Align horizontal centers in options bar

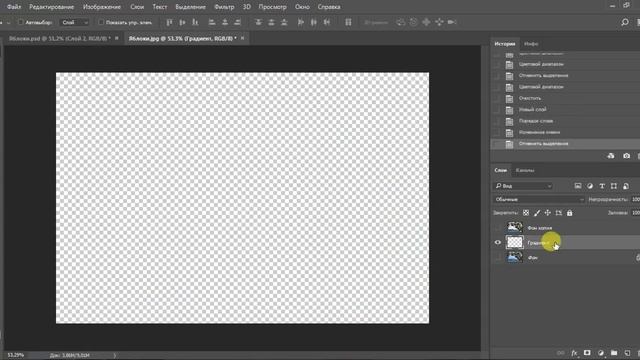coord(225,22)
